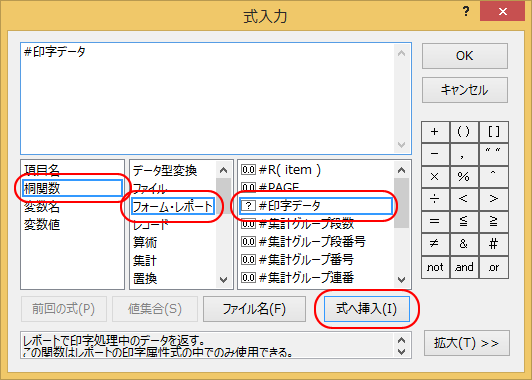The width and height of the screenshot is (532, 380).
Task: Click the numeric type icon beside #R( item )
Action: point(248,170)
